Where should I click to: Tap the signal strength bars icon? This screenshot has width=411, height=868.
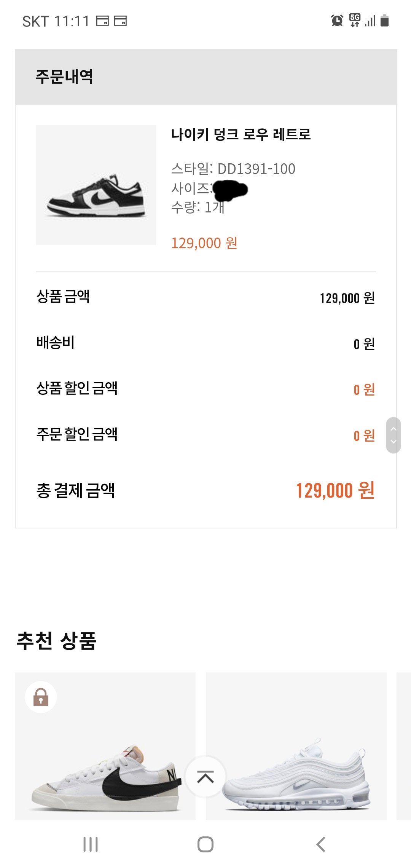pyautogui.click(x=370, y=21)
